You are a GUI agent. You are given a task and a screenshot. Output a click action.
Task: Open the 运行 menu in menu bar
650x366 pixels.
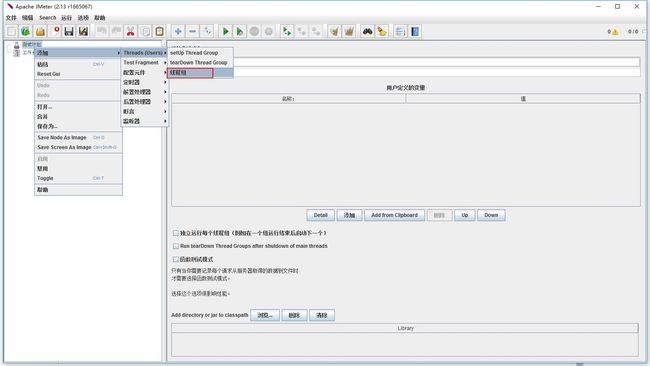[66, 18]
